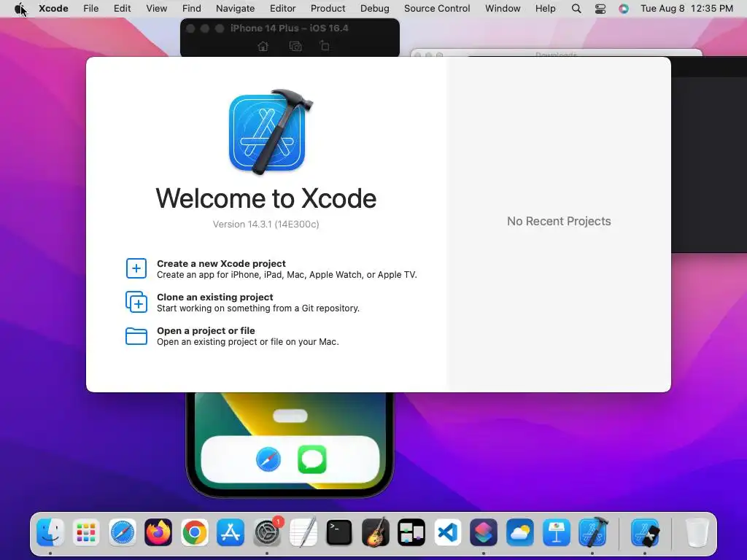Open Messages on the simulated iPhone
This screenshot has height=560, width=747.
[x=312, y=459]
